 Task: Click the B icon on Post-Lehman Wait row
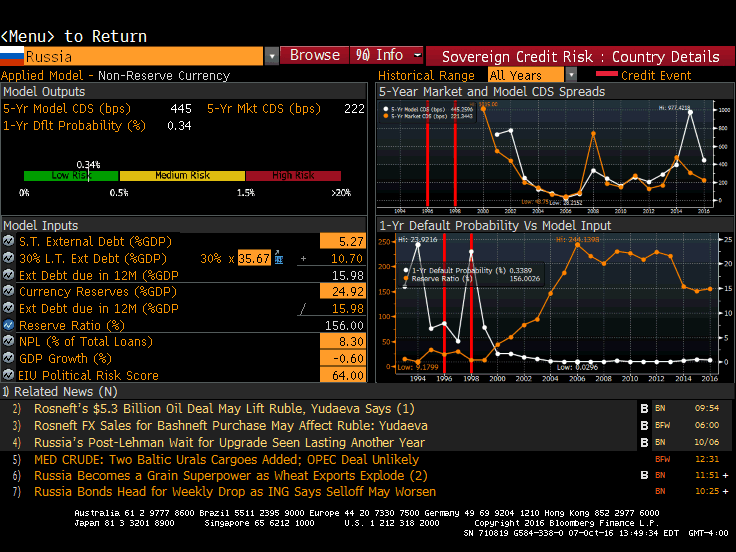[x=644, y=443]
